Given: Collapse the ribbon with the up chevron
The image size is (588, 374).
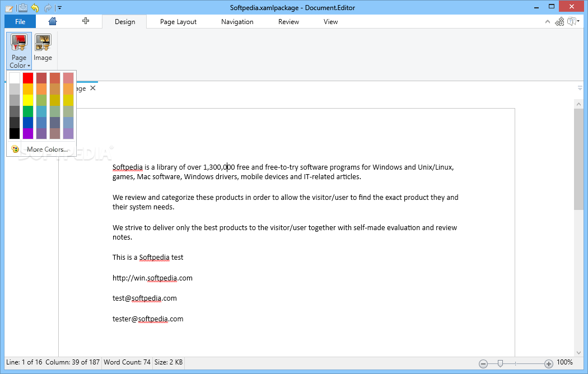Looking at the screenshot, I should tap(548, 22).
